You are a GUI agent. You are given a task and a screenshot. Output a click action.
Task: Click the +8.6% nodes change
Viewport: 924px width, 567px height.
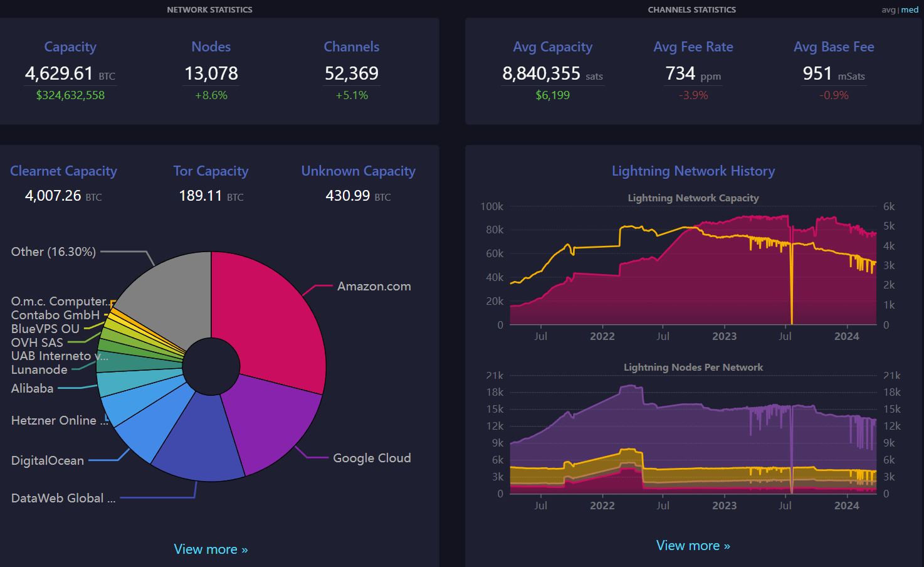211,95
